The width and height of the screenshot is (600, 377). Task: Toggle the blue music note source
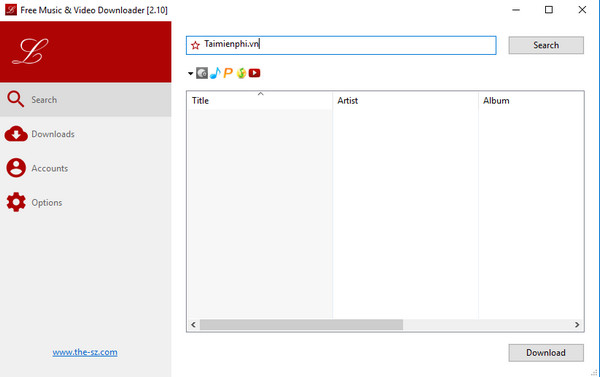tap(215, 73)
